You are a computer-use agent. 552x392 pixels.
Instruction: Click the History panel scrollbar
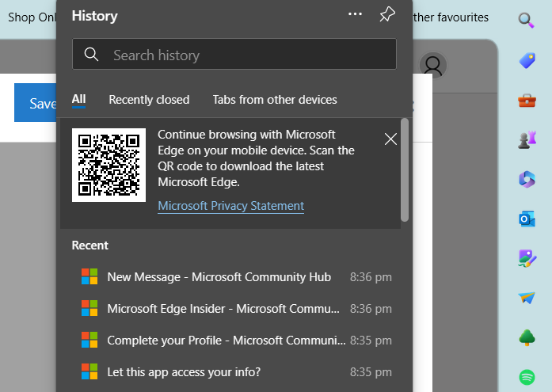pyautogui.click(x=405, y=170)
